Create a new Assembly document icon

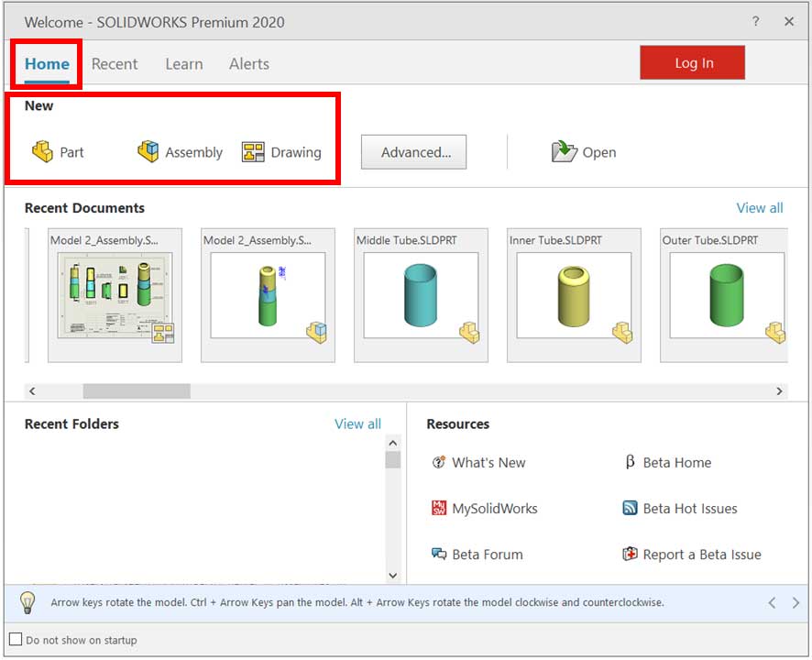point(148,152)
